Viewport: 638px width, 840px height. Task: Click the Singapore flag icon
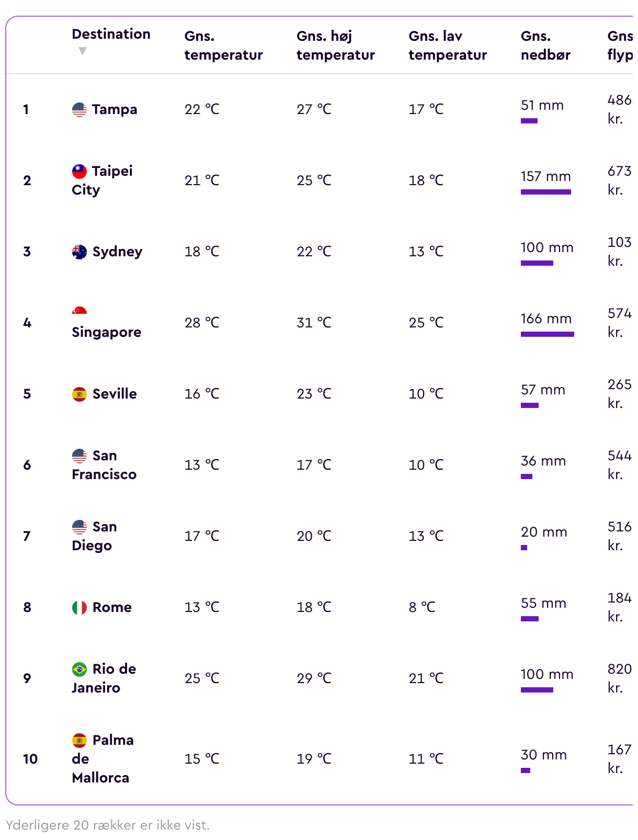click(79, 310)
